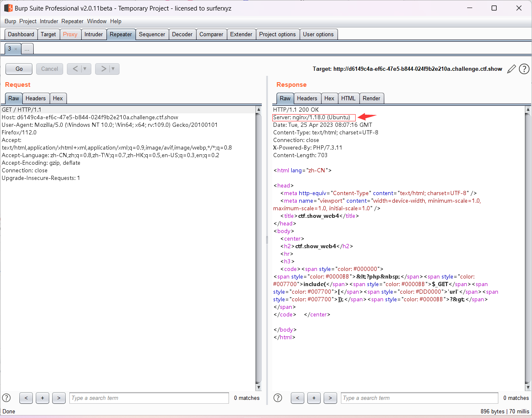Click the request panel search help icon

click(x=6, y=398)
